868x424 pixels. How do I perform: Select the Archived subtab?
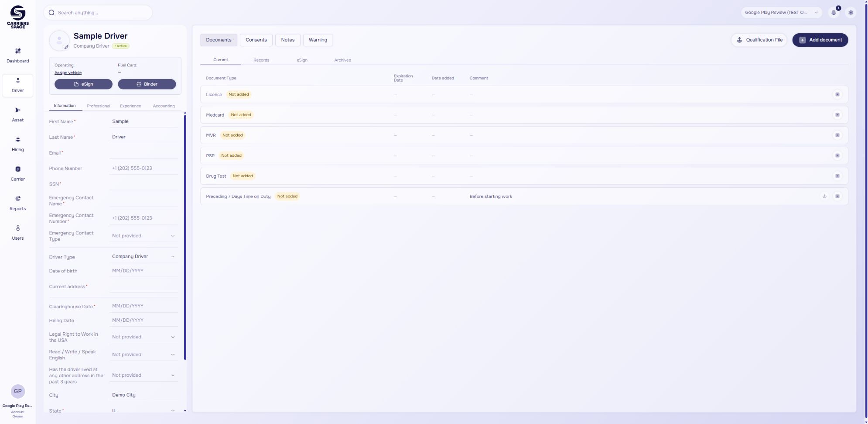343,60
